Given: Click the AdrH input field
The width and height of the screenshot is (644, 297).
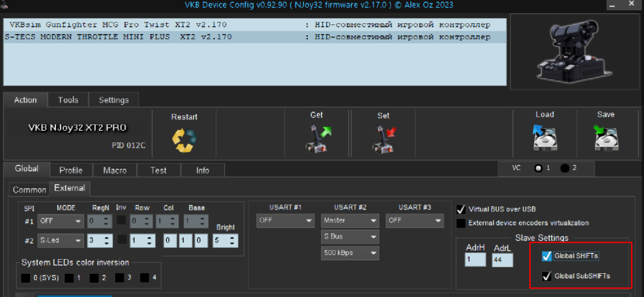Looking at the screenshot, I should 475,260.
